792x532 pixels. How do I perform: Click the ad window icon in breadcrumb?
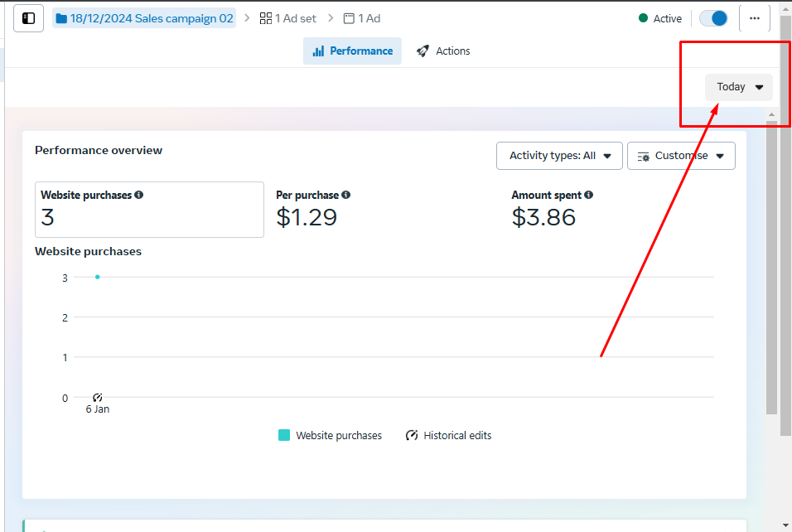[349, 18]
